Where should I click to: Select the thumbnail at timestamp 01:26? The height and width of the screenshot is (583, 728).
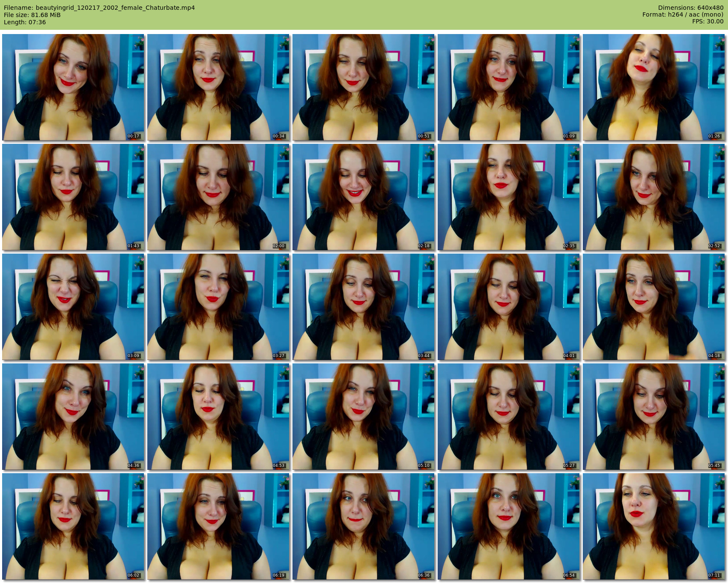654,87
